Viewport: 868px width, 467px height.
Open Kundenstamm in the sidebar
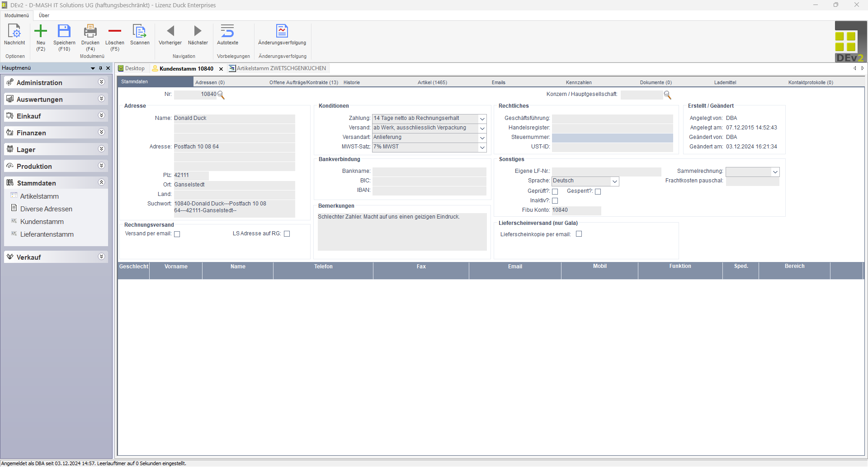42,222
